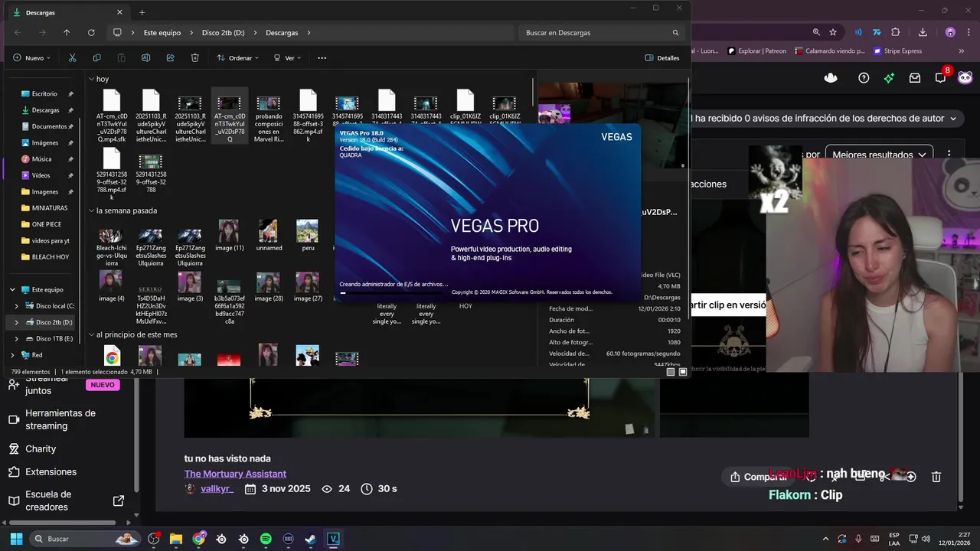Viewport: 980px width, 551px height.
Task: Click Este equipo in Explorer address bar
Action: (162, 33)
